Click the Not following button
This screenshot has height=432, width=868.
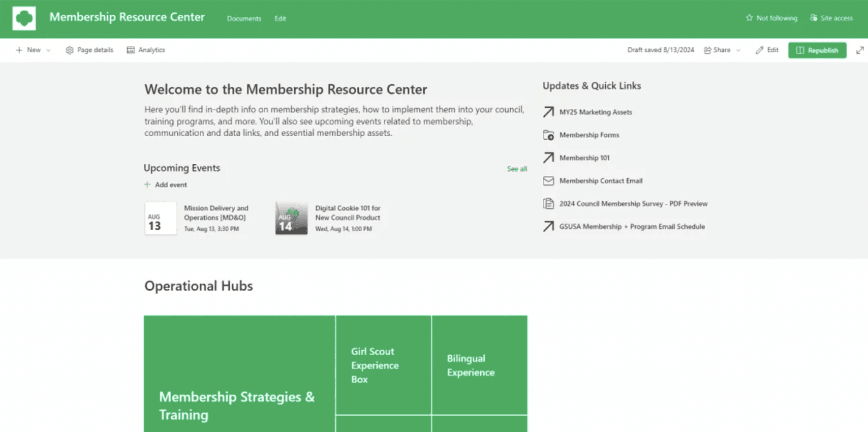pos(771,18)
